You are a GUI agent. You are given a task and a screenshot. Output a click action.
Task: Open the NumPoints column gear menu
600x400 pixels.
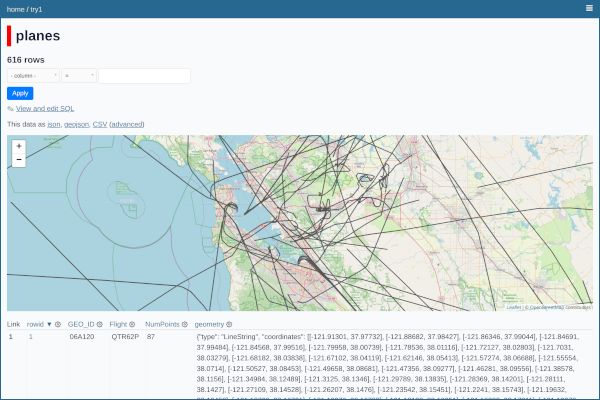185,325
